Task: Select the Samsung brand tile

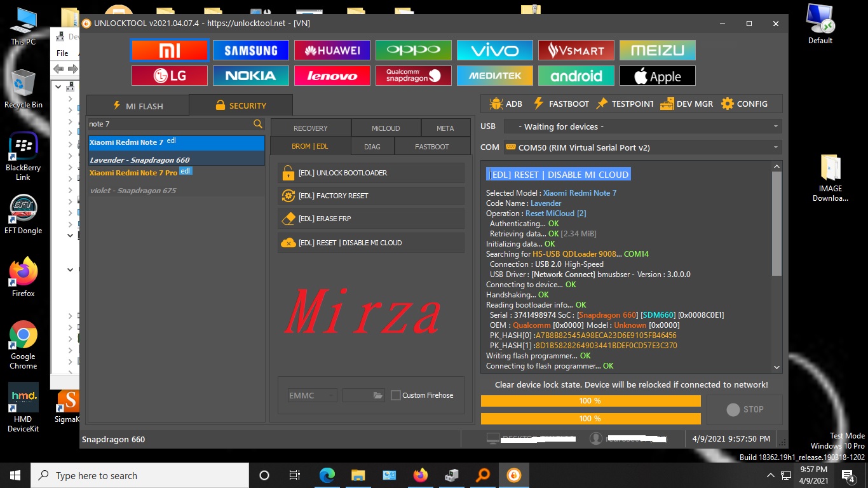Action: 251,50
